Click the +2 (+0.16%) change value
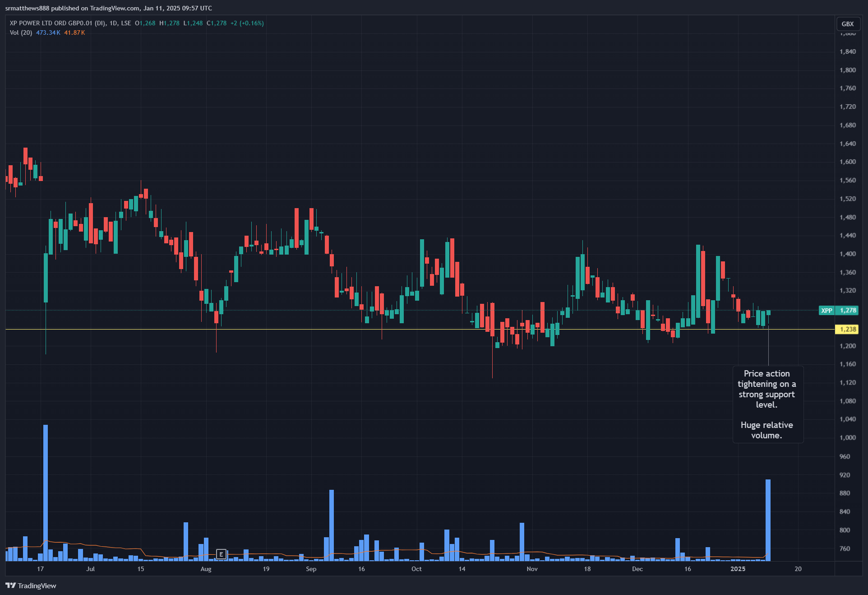Screen dimensions: 868x595 (x=247, y=23)
